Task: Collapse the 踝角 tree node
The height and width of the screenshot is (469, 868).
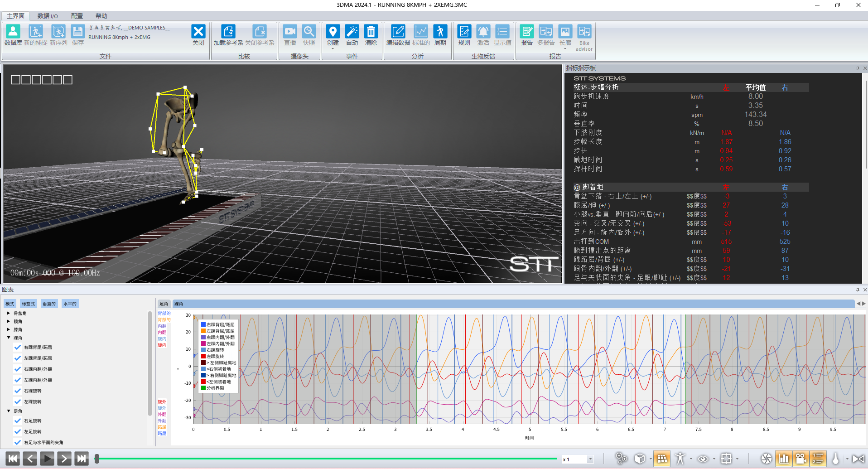Action: [9, 338]
